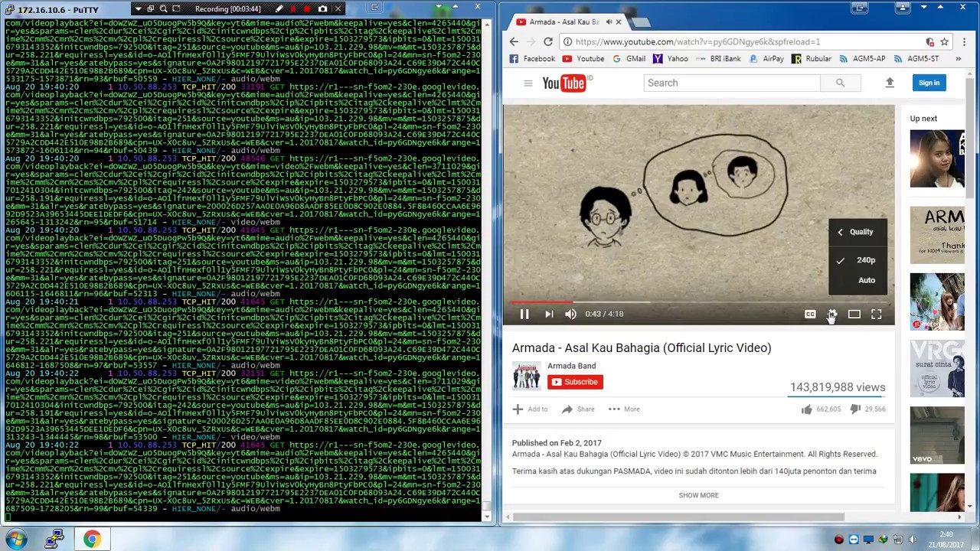Screen dimensions: 980x551
Task: Pause the YouTube video
Action: pos(524,314)
